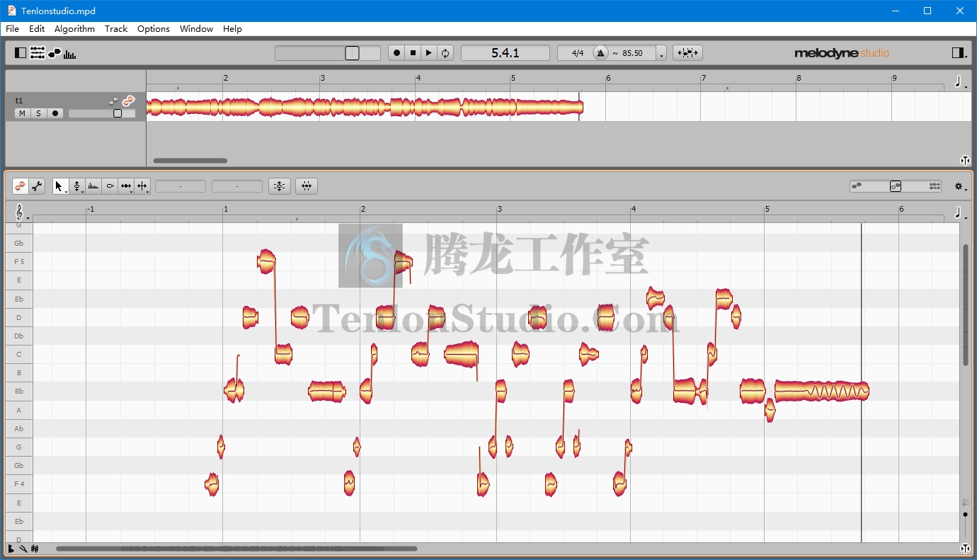This screenshot has height=560, width=977.
Task: Open the Track menu
Action: point(116,29)
